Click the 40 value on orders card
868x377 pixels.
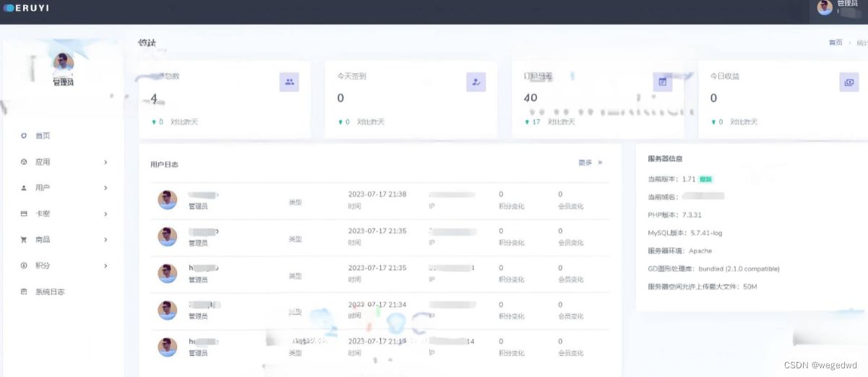(x=530, y=97)
